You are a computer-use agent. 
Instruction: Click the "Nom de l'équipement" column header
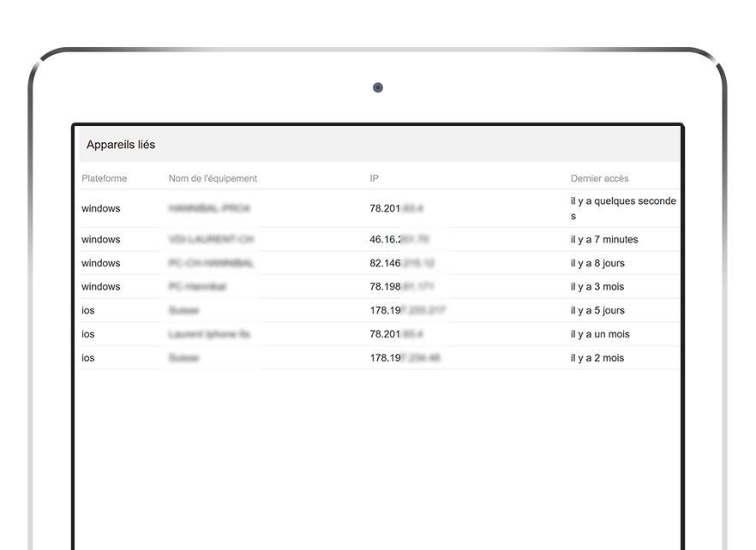213,179
